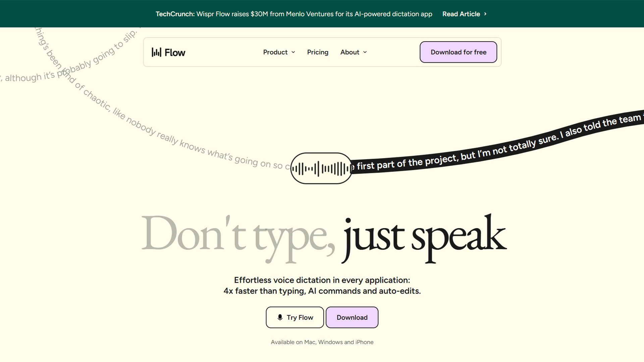Click the TechCrunch announcement text
The image size is (644, 362).
pyautogui.click(x=294, y=14)
